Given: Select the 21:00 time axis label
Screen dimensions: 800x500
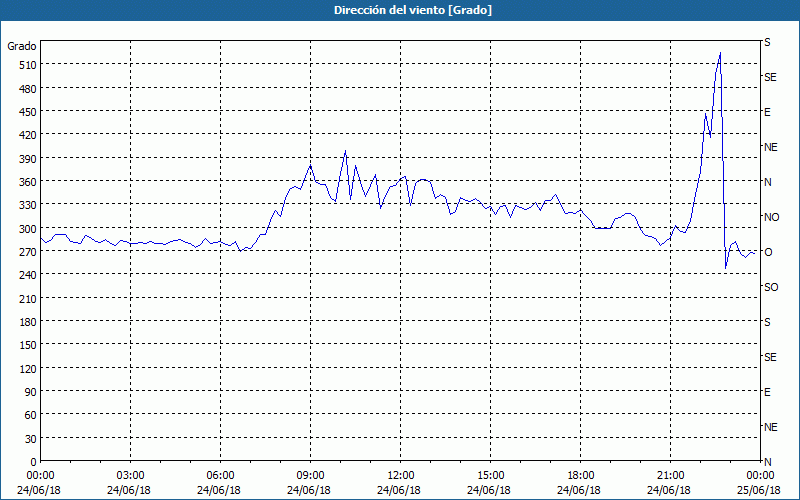Looking at the screenshot, I should click(670, 476).
